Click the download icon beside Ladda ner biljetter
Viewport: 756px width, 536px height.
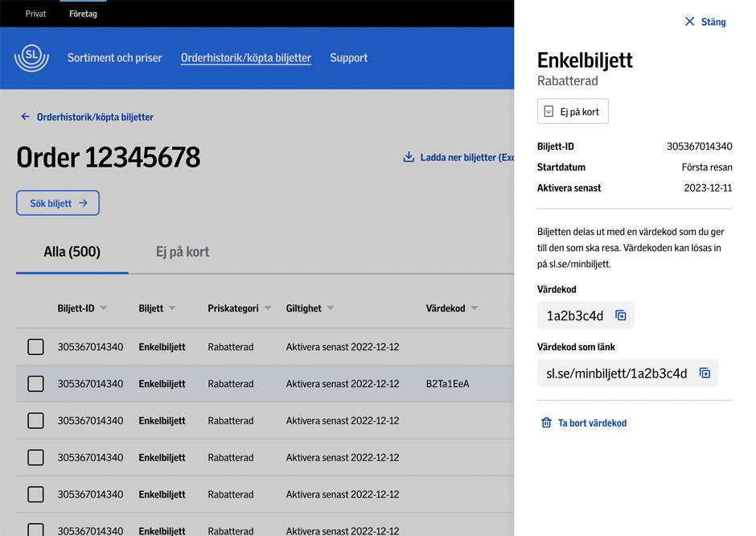(409, 157)
